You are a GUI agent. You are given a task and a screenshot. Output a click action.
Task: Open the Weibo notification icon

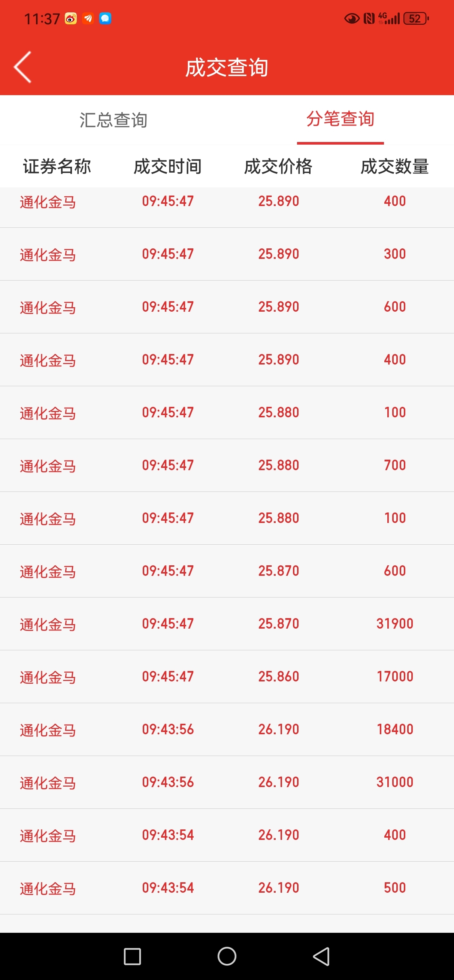click(71, 18)
